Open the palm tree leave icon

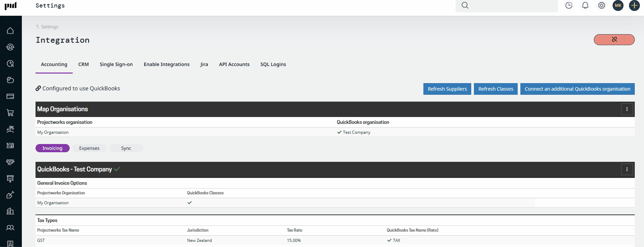tap(10, 129)
